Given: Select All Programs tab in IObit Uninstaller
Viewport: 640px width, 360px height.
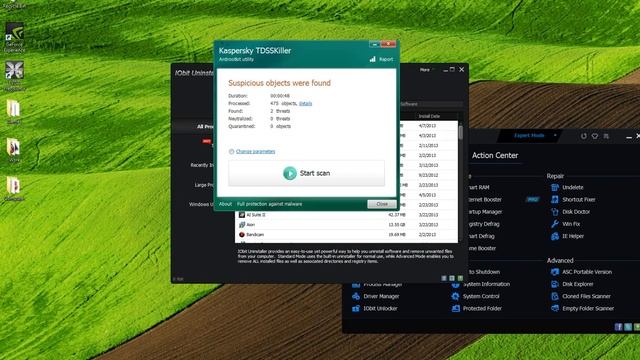Looking at the screenshot, I should 205,127.
